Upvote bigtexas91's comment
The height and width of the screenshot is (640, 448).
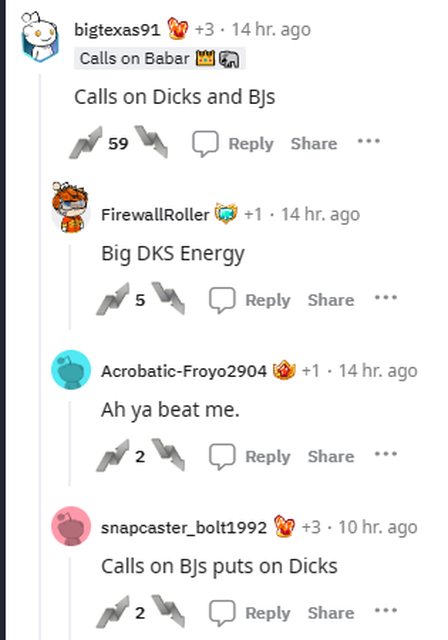point(86,142)
